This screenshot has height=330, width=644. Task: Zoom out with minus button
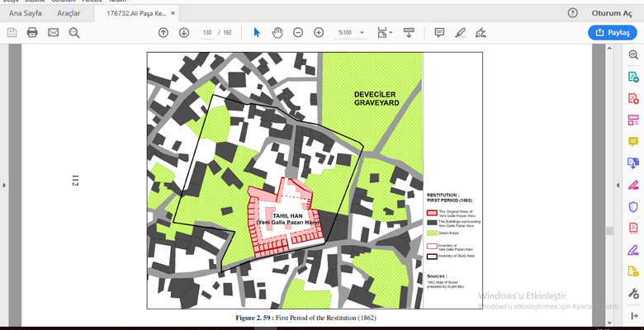tap(297, 32)
